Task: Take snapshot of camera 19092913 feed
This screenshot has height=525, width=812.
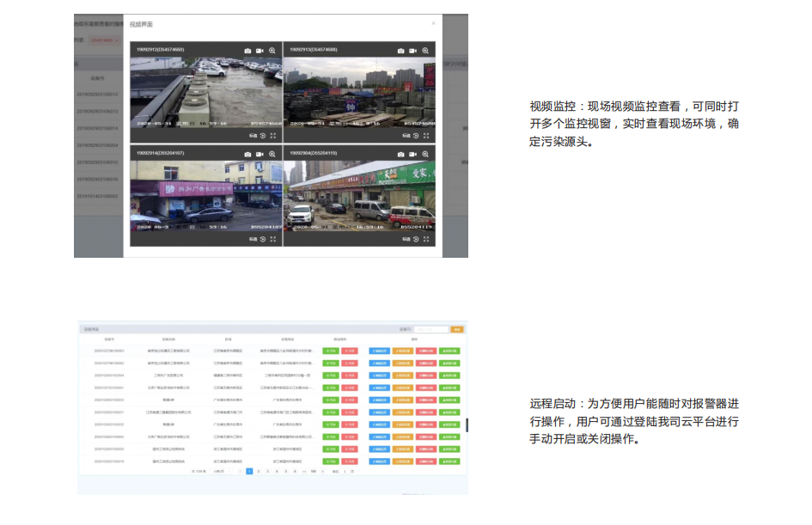Action: pyautogui.click(x=400, y=51)
